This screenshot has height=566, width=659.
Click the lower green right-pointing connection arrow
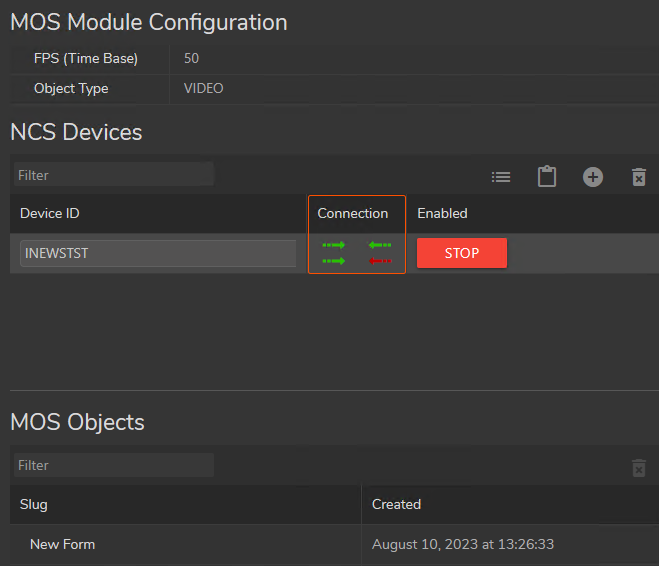tap(333, 261)
